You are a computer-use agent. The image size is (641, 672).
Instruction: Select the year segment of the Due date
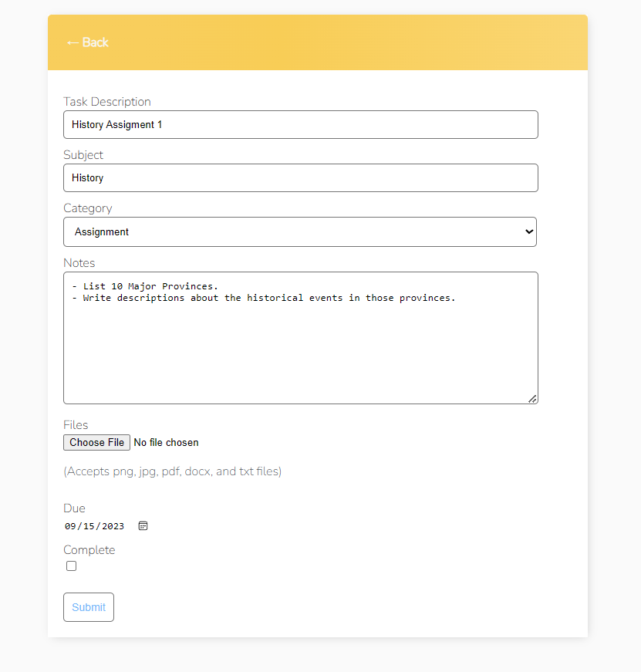coord(113,525)
